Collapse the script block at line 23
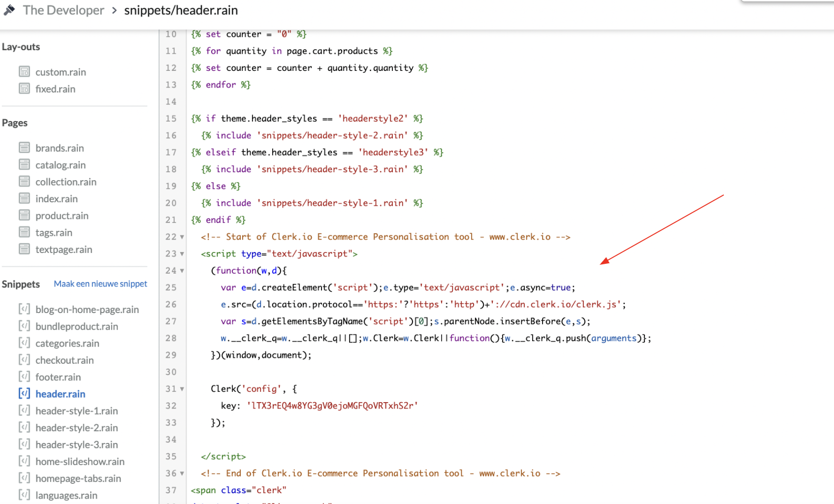 [182, 254]
